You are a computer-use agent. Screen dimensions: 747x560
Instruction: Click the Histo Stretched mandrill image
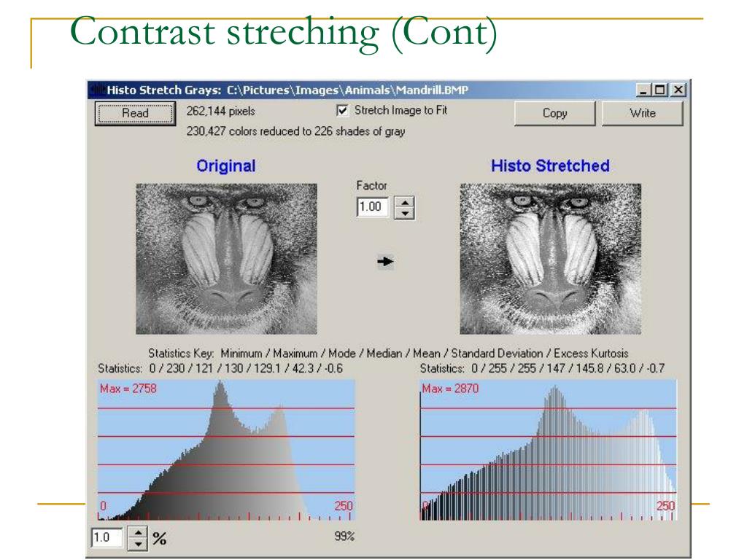point(550,259)
